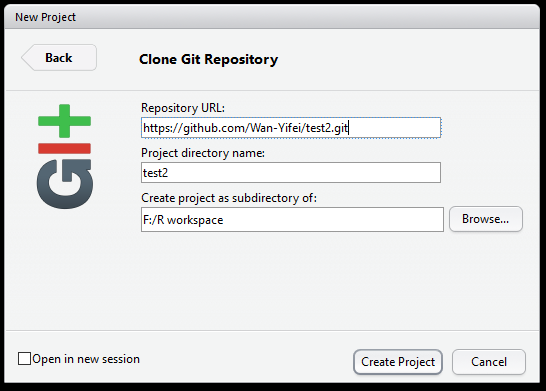
Task: Click the 'Repository URL:' label
Action: tap(183, 108)
